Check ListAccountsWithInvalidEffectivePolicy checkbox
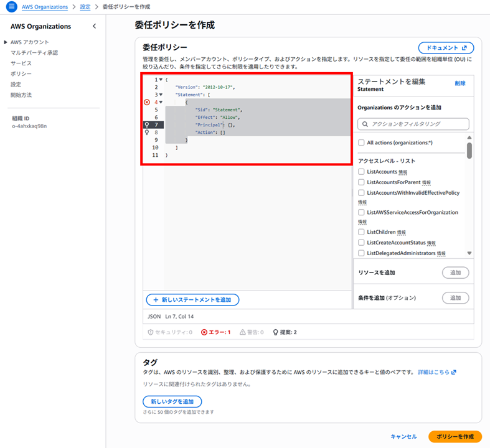 point(361,193)
